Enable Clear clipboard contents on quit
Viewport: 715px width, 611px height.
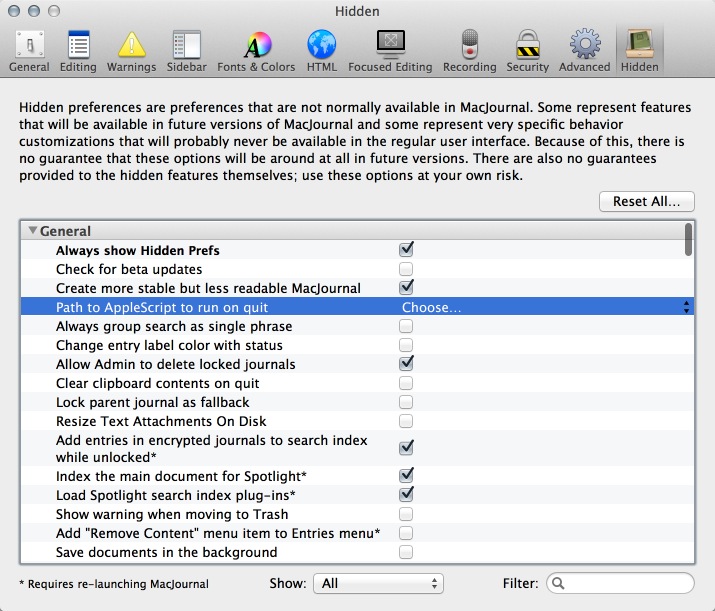tap(406, 383)
